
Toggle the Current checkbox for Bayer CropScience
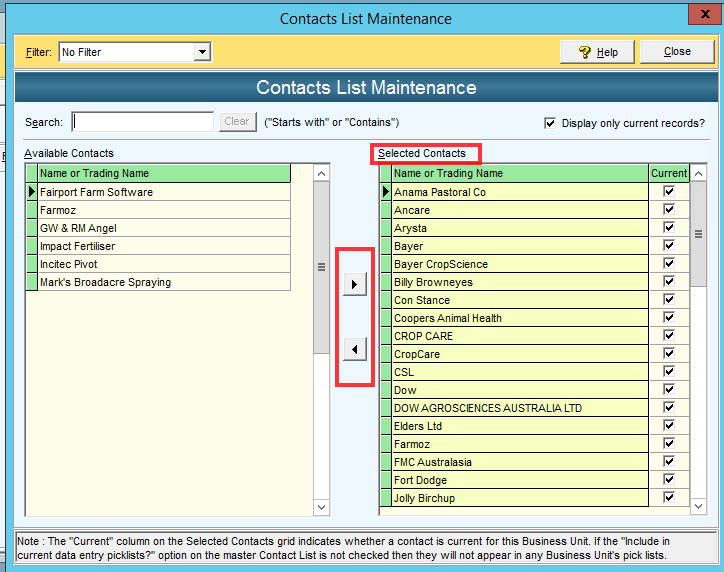tap(669, 264)
